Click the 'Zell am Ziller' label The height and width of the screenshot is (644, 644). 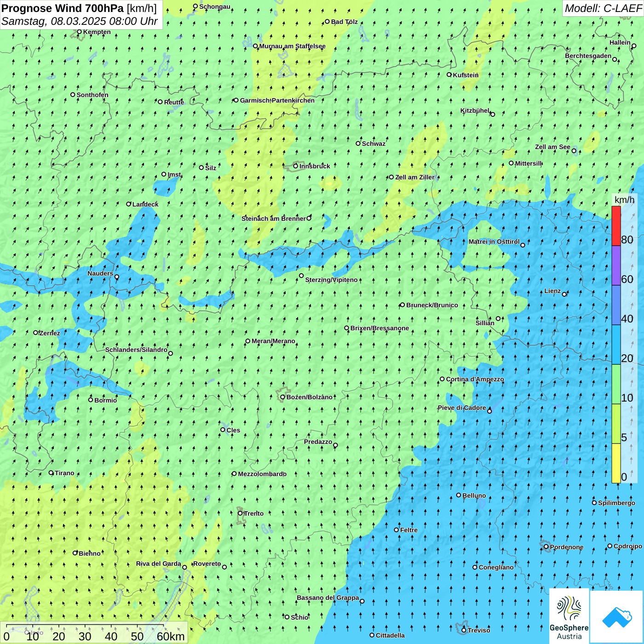(414, 177)
